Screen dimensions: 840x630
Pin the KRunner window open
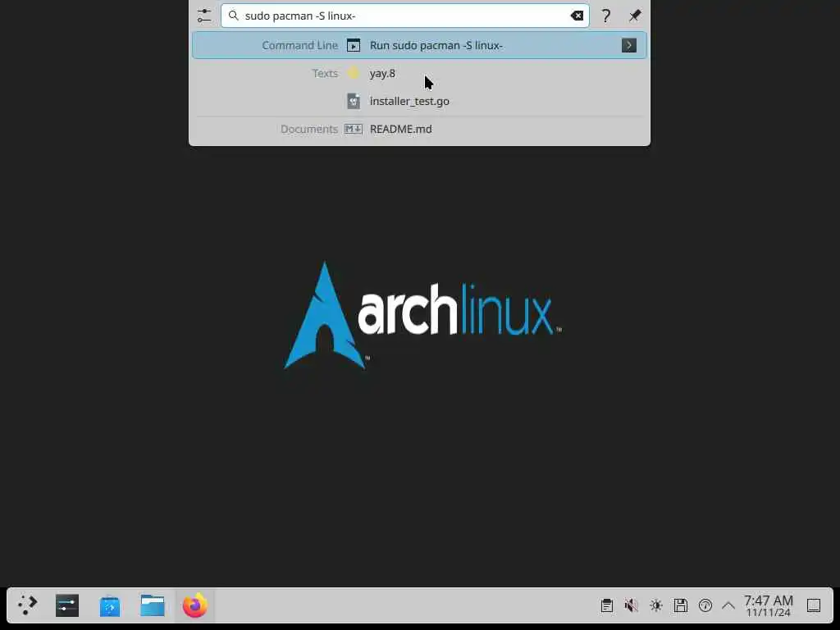(x=635, y=16)
